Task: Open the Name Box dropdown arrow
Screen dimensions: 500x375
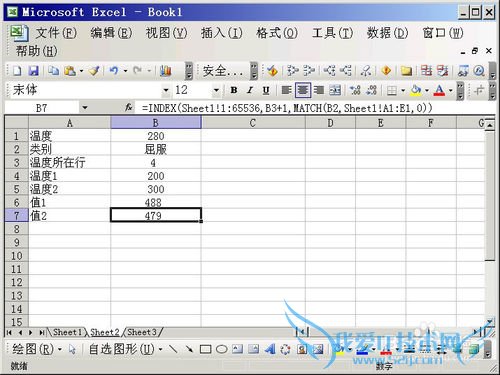Action: pyautogui.click(x=85, y=108)
